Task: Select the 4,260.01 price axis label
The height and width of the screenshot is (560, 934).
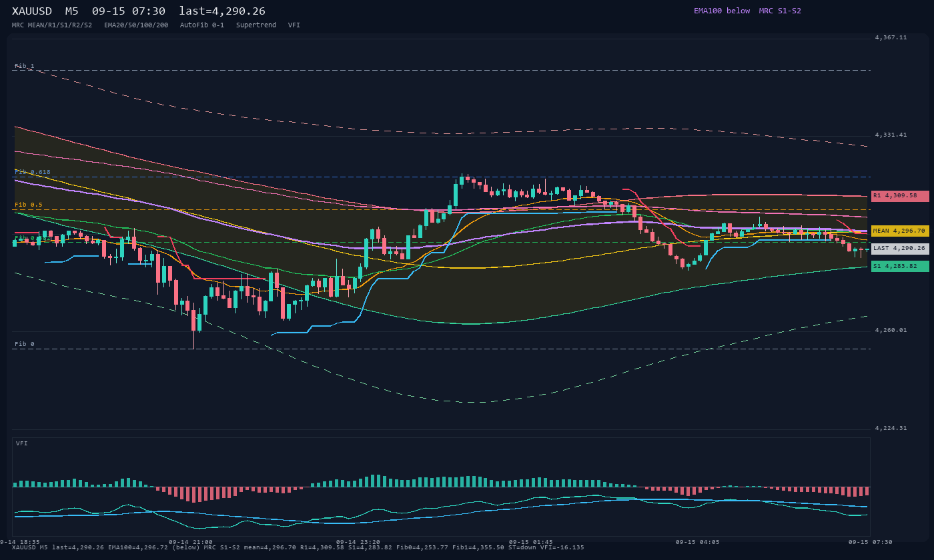Action: tap(891, 330)
